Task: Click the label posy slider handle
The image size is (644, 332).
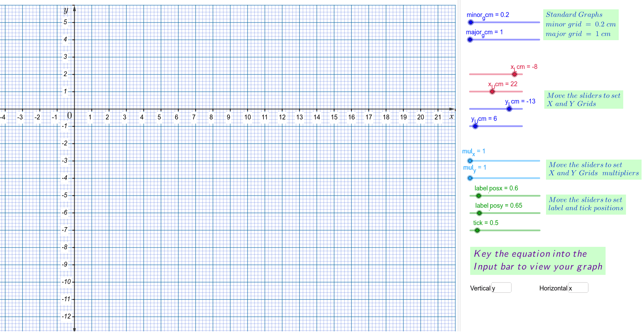Action: tap(479, 213)
